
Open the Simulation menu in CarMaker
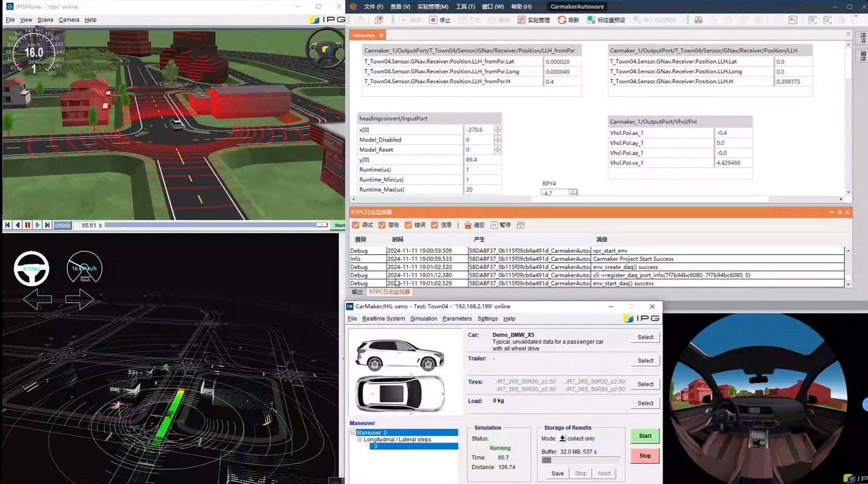tap(423, 319)
